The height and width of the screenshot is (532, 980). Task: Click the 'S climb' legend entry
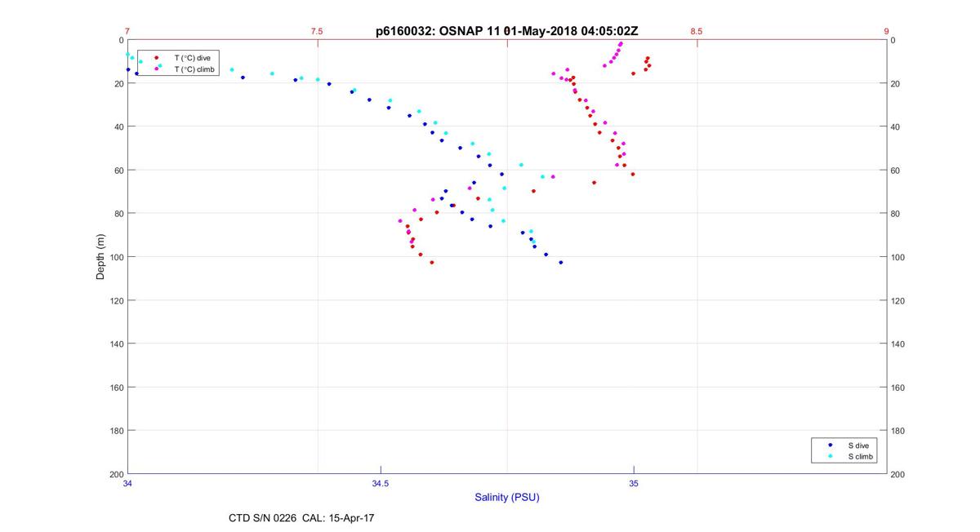click(860, 457)
